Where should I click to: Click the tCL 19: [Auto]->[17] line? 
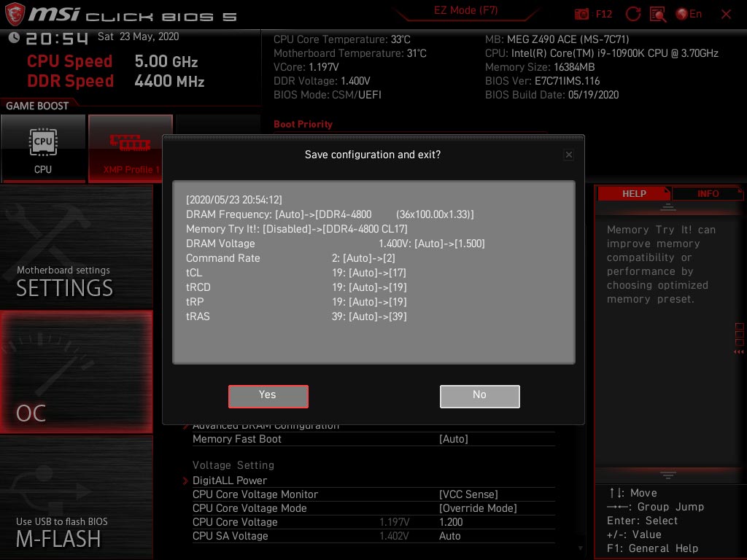pos(296,273)
